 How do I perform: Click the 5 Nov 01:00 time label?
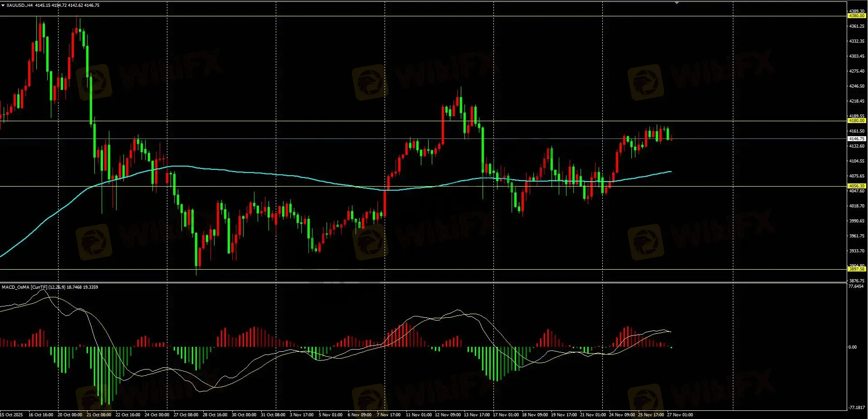[331, 414]
